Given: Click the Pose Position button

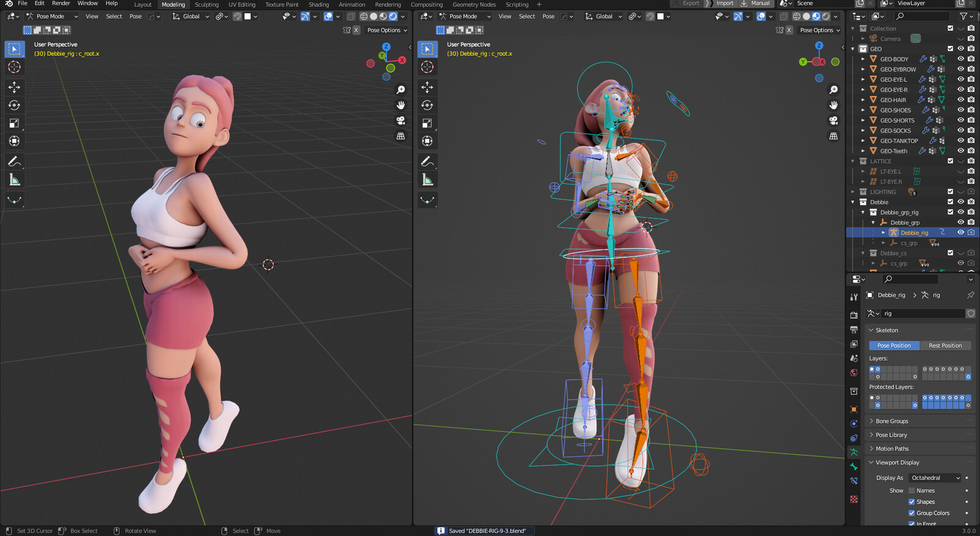Looking at the screenshot, I should click(894, 345).
